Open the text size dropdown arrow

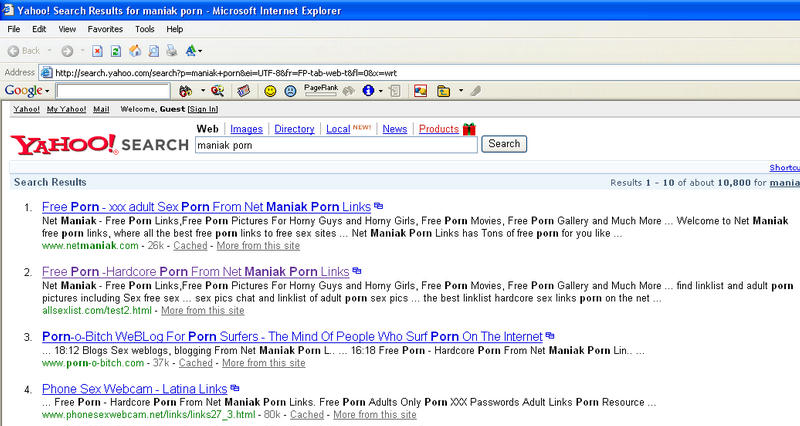tap(201, 50)
